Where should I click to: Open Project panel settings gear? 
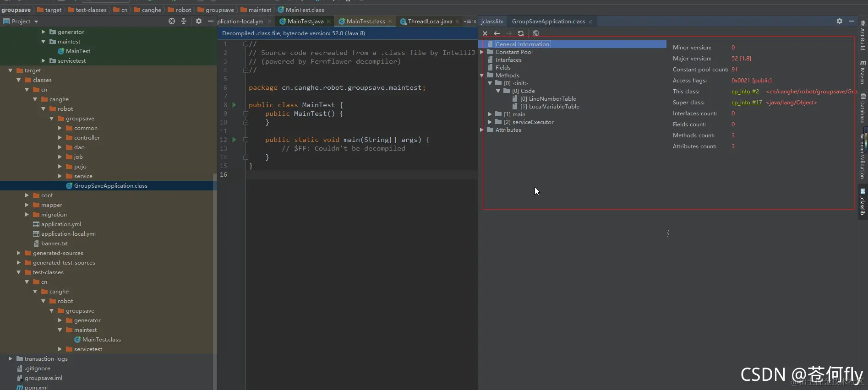[199, 21]
